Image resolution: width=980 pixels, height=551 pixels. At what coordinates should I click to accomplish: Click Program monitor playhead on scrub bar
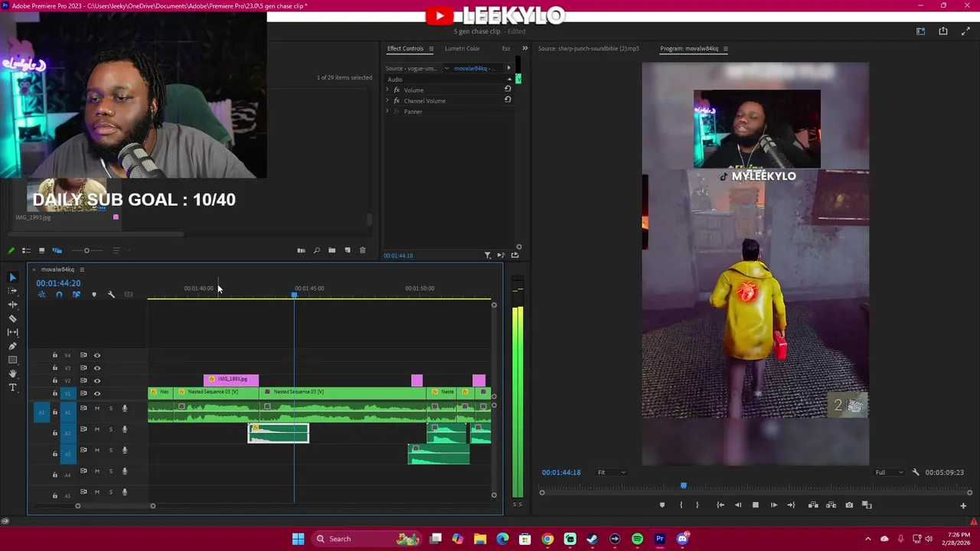click(x=683, y=485)
